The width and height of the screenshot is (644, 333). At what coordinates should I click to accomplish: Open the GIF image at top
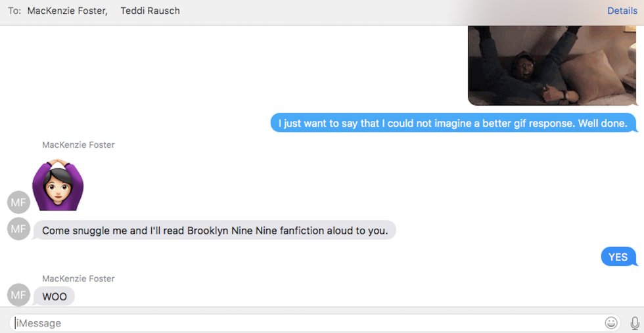552,66
